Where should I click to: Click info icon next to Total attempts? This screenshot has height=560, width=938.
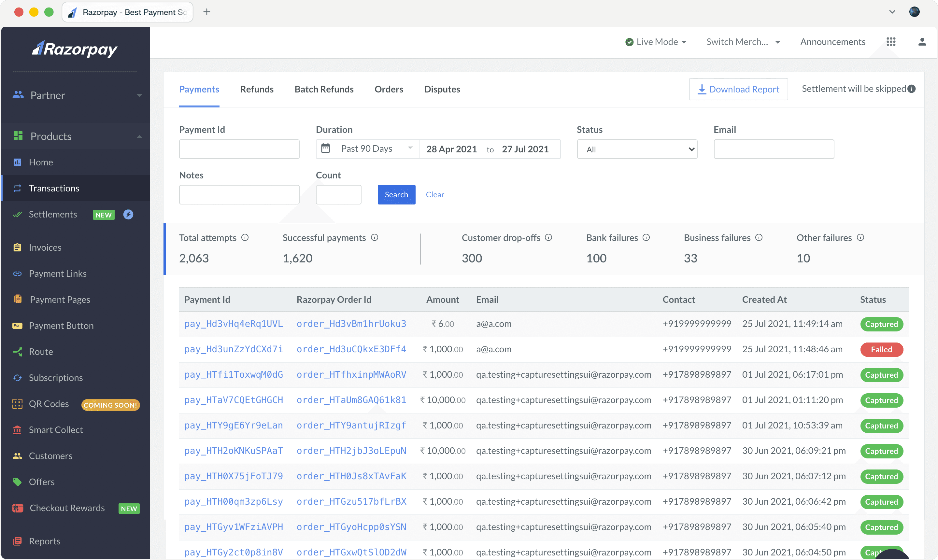click(245, 237)
